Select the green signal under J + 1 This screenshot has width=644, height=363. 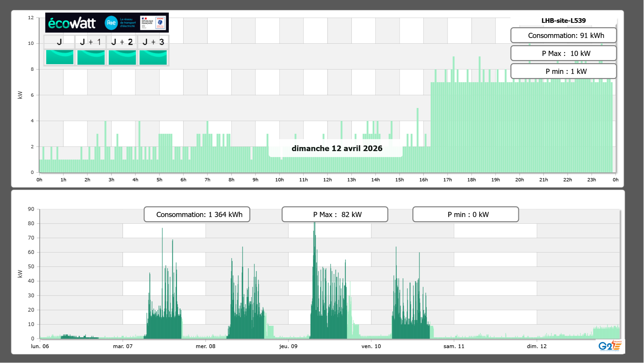[x=91, y=57]
